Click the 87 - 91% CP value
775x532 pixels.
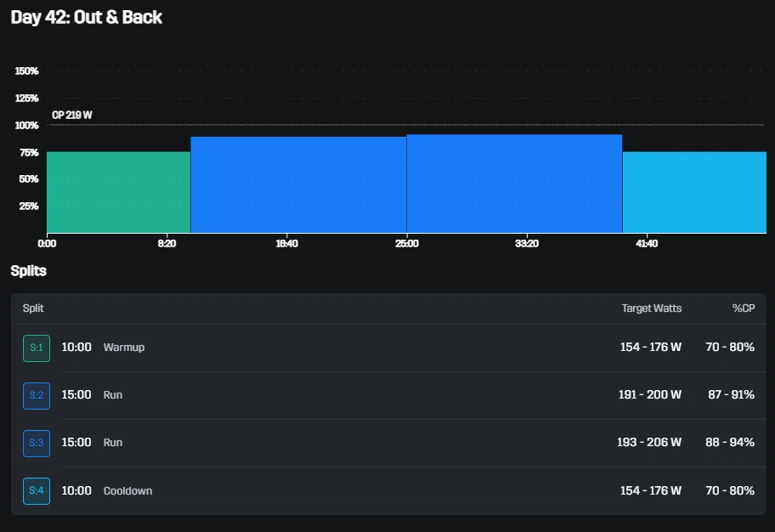731,395
